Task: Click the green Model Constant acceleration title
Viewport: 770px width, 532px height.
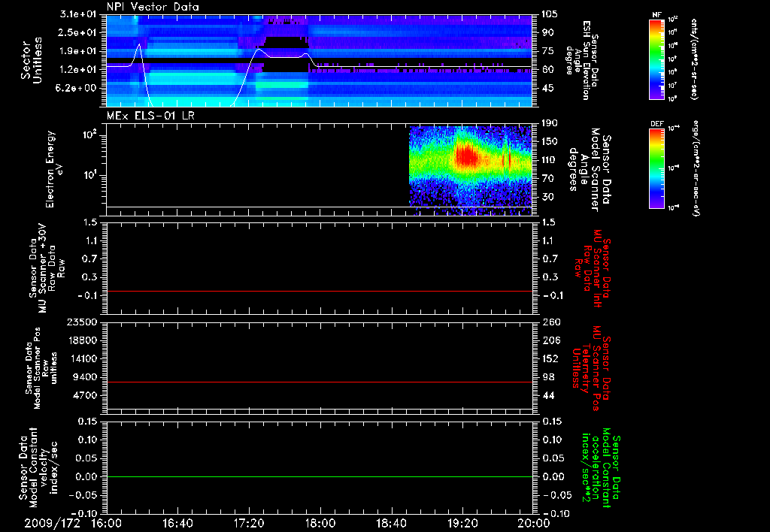Action: 600,467
